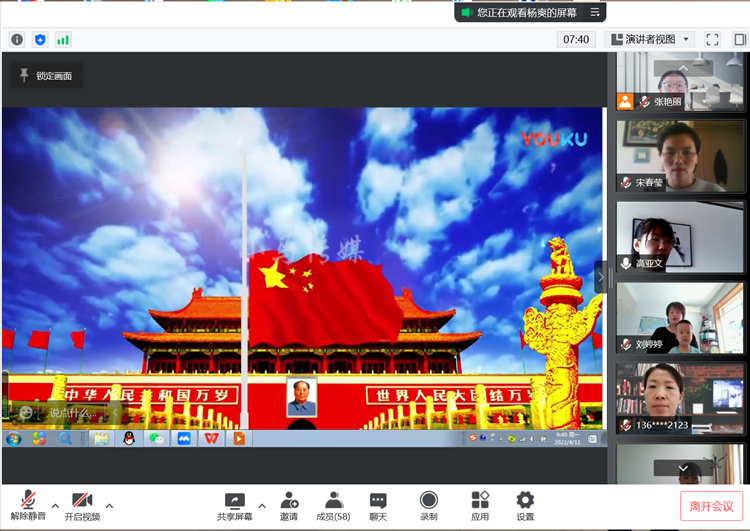Open 成员(58) participants list

click(x=333, y=506)
